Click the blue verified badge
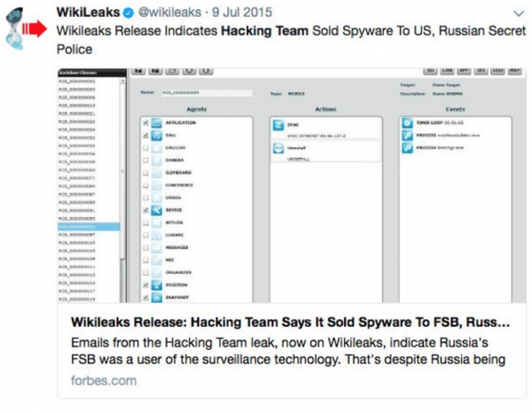Screen dimensions: 532x413 [125, 12]
